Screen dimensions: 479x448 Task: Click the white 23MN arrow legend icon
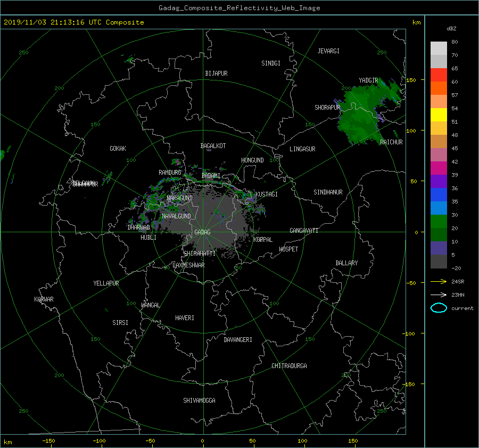439,295
